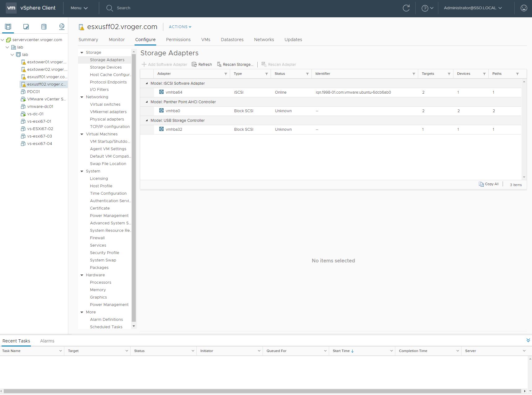Open the Devices column filter
The width and height of the screenshot is (532, 395).
pyautogui.click(x=484, y=74)
